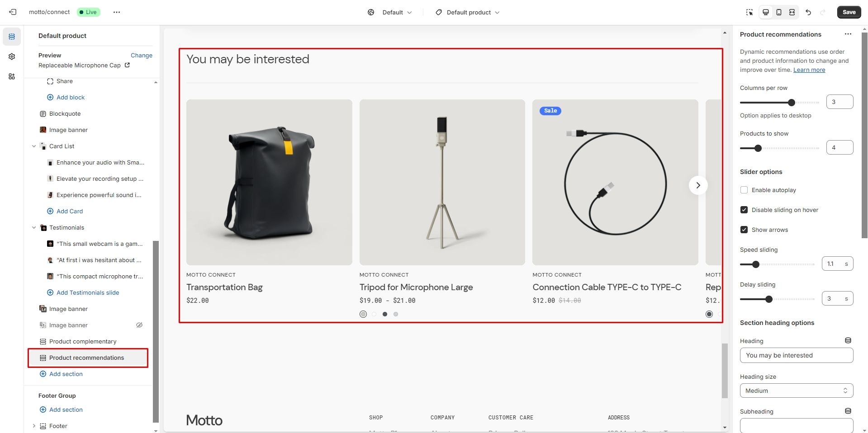The image size is (868, 433).
Task: Open the Heading size dropdown
Action: pyautogui.click(x=796, y=391)
